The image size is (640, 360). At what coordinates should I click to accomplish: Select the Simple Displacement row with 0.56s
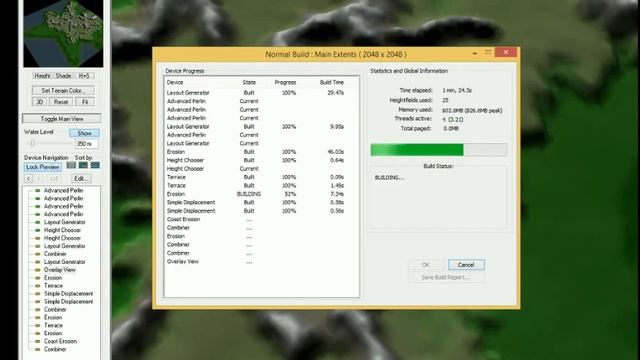[261, 211]
